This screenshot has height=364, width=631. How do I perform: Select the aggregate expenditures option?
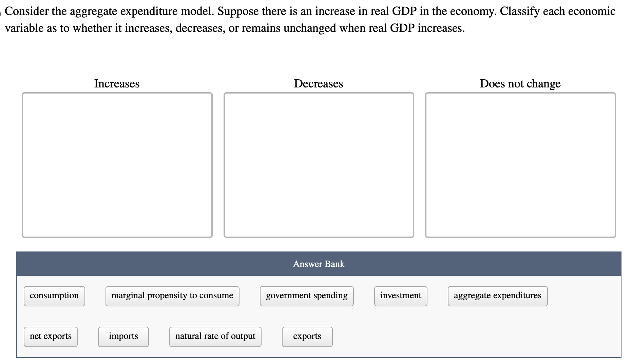point(497,295)
